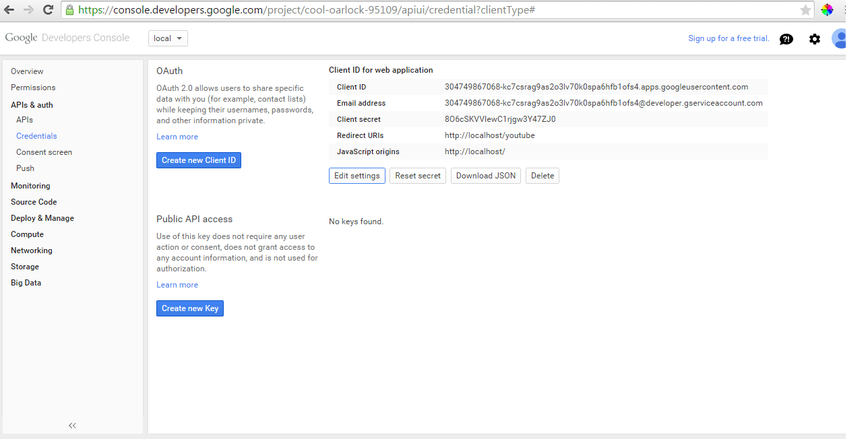This screenshot has width=868, height=439.
Task: Click the OAuth section heading
Action: (169, 71)
